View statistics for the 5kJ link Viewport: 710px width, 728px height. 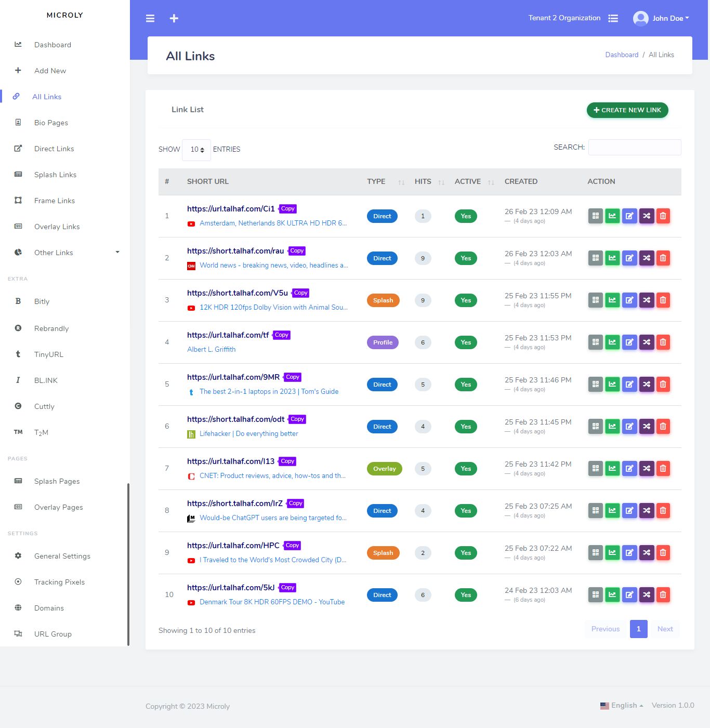[612, 595]
